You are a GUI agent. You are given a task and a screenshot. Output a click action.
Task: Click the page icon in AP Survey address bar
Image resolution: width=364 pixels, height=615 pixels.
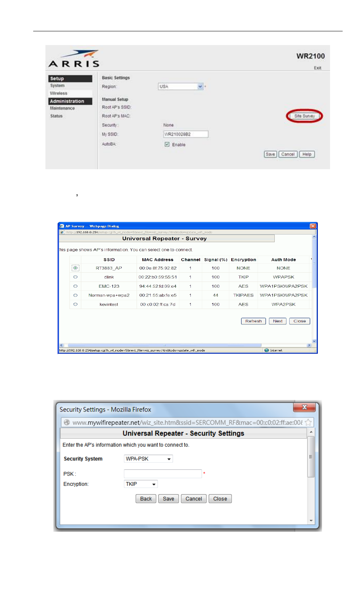(62, 232)
